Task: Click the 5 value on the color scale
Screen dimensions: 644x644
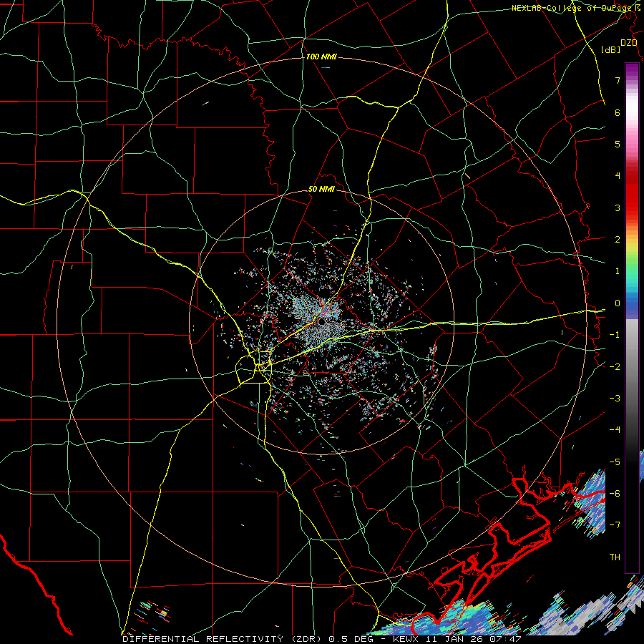Action: (x=618, y=144)
